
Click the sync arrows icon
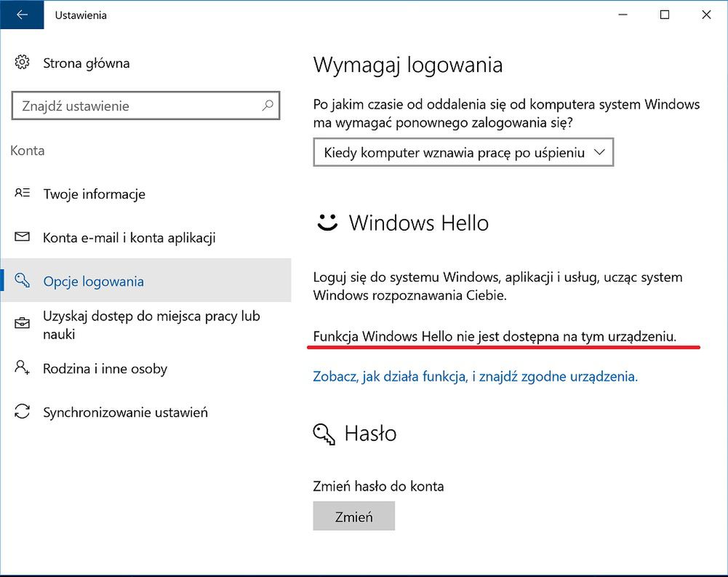pyautogui.click(x=22, y=412)
